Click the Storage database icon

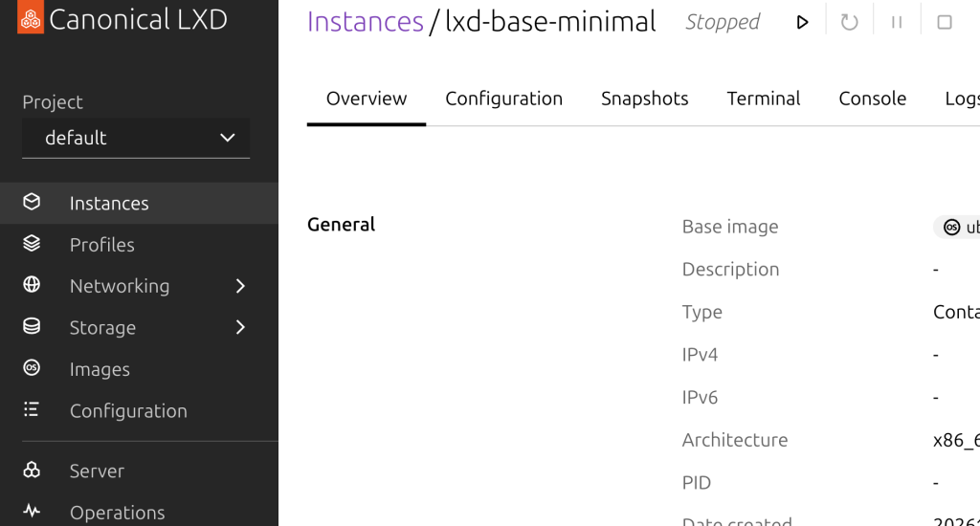point(32,327)
